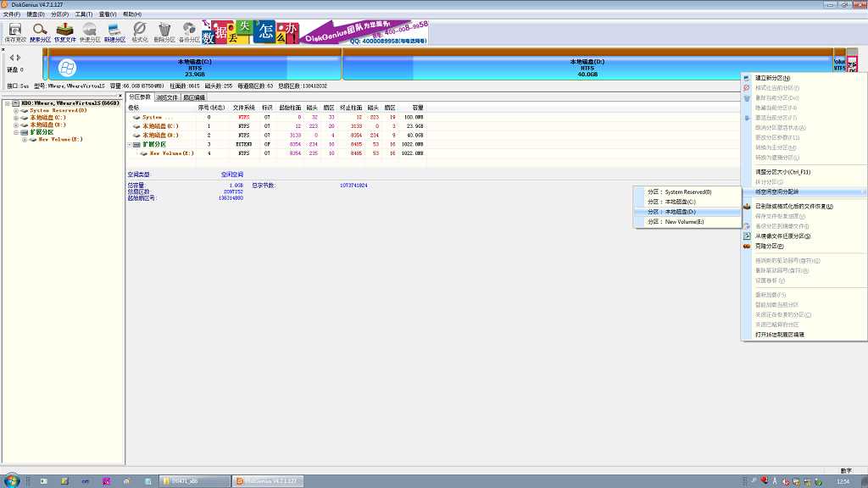868x488 pixels.
Task: Expand the 本地磁盘(D:) tree node
Action: click(x=16, y=125)
